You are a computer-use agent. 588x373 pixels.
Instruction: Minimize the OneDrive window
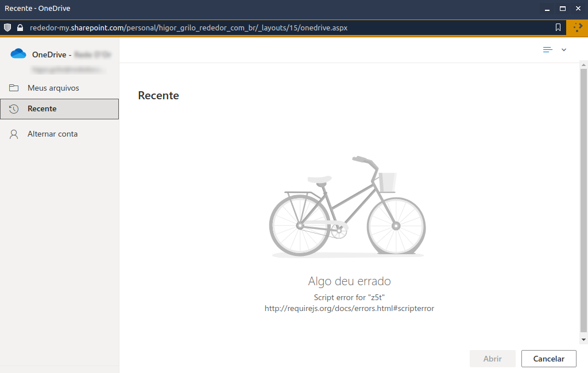tap(547, 9)
